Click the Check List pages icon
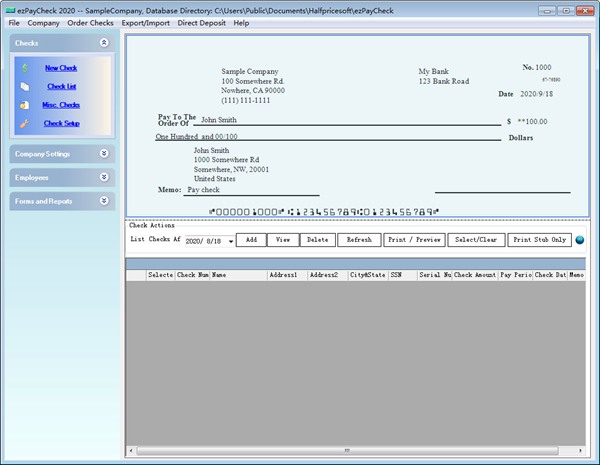This screenshot has height=465, width=600. click(25, 87)
